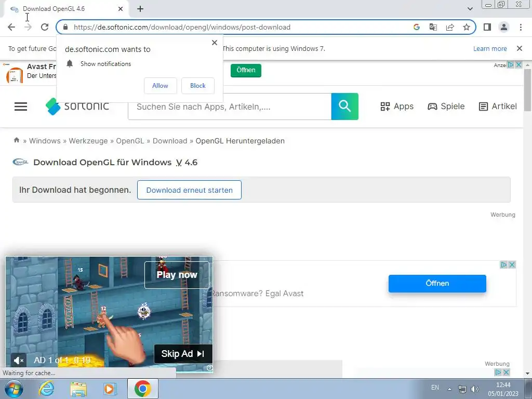Image resolution: width=532 pixels, height=399 pixels.
Task: Click the magnifier search button
Action: [345, 107]
